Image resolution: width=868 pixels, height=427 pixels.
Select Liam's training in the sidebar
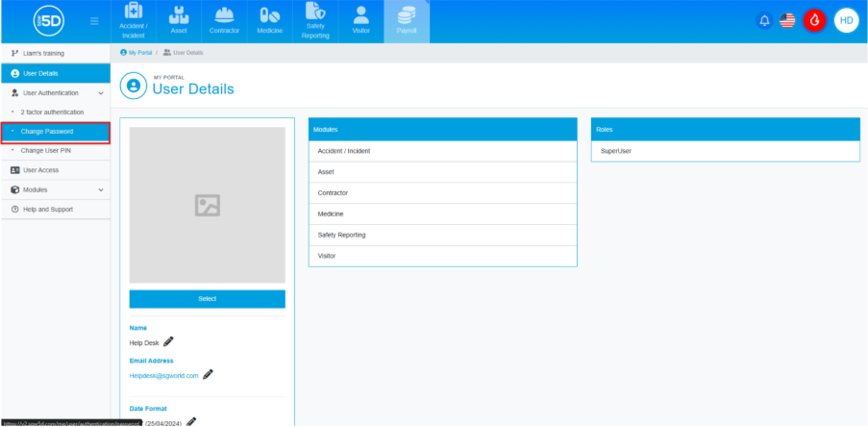pyautogui.click(x=56, y=53)
